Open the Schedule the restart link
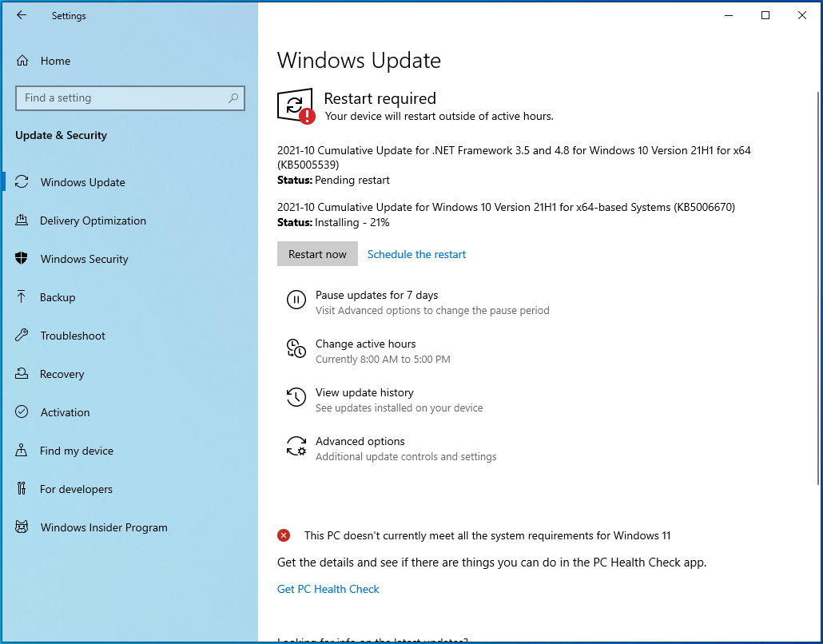 pyautogui.click(x=416, y=254)
